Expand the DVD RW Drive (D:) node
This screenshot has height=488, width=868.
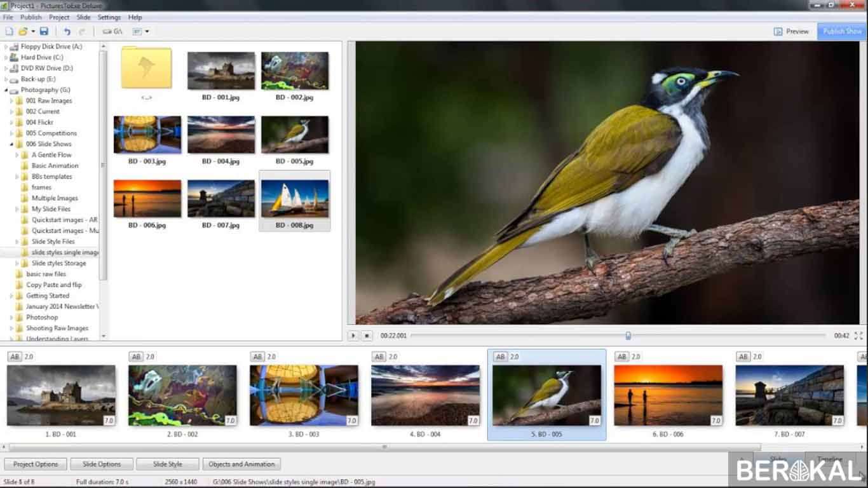[x=6, y=69]
